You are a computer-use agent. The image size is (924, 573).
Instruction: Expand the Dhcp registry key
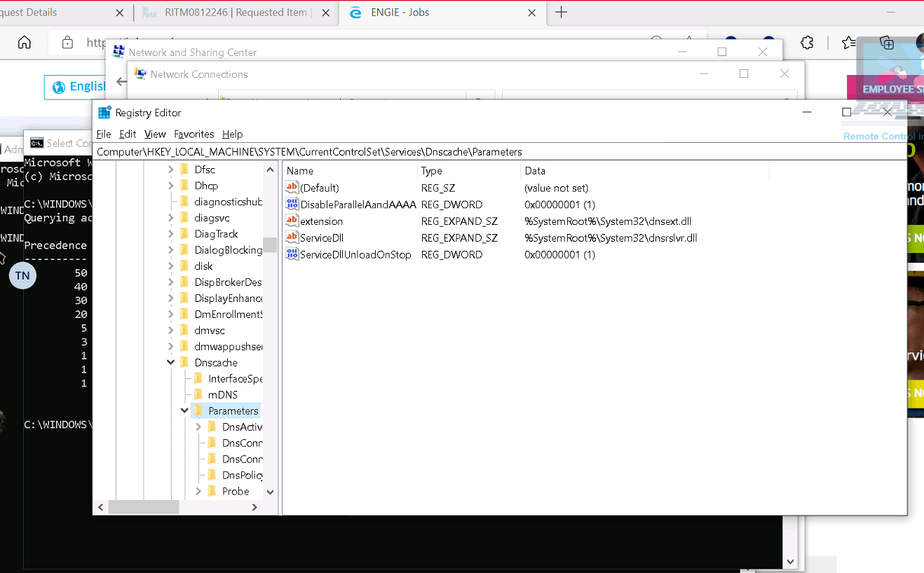click(x=171, y=186)
